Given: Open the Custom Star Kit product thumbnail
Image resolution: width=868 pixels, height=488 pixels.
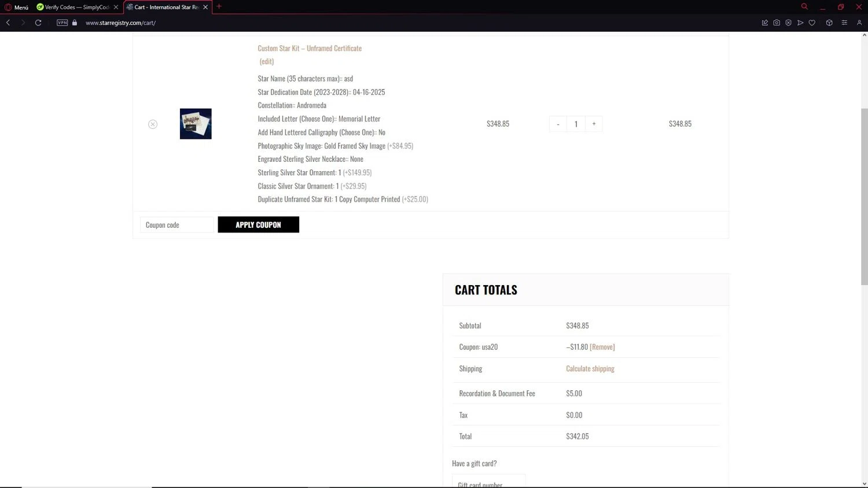Looking at the screenshot, I should (196, 124).
